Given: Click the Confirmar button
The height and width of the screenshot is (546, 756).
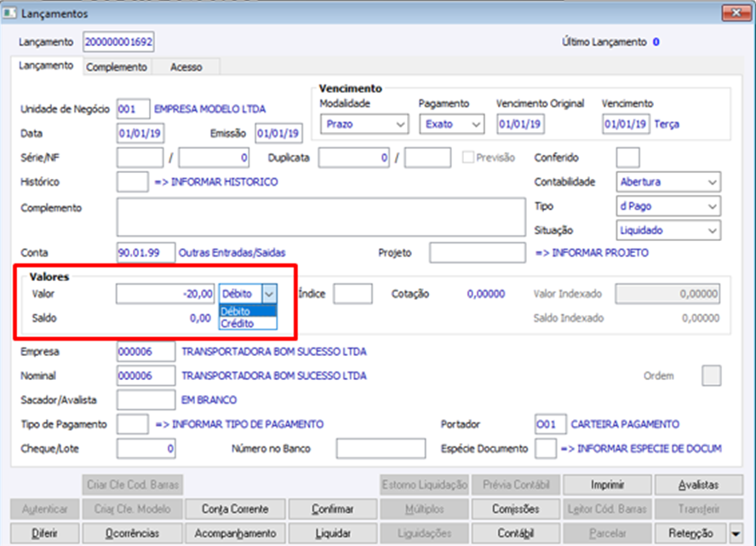Looking at the screenshot, I should pos(333,509).
